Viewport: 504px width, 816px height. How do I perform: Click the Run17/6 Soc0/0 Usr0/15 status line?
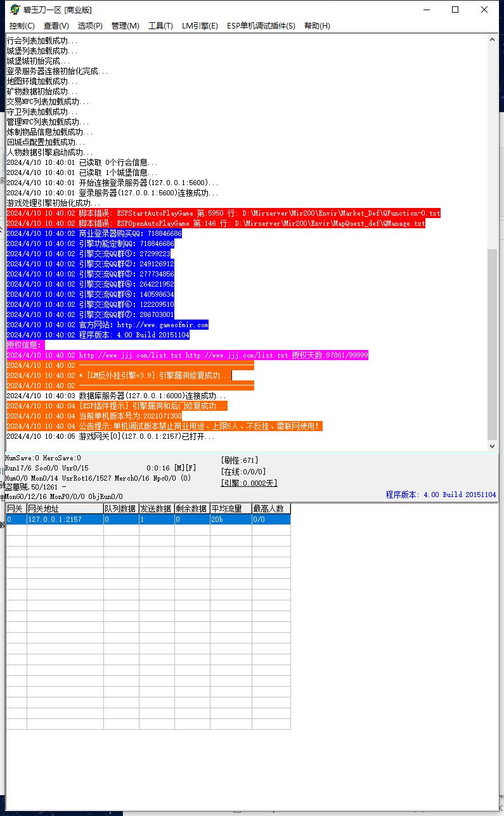click(47, 468)
